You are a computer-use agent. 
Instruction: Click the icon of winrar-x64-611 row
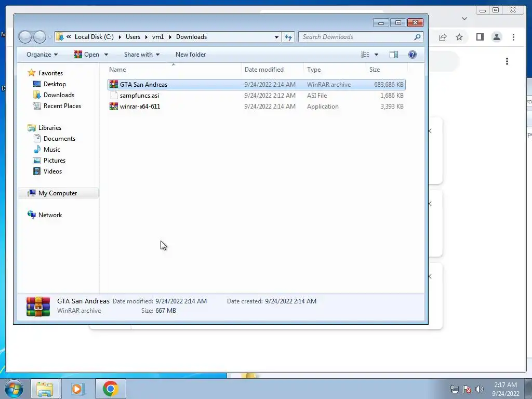[114, 106]
